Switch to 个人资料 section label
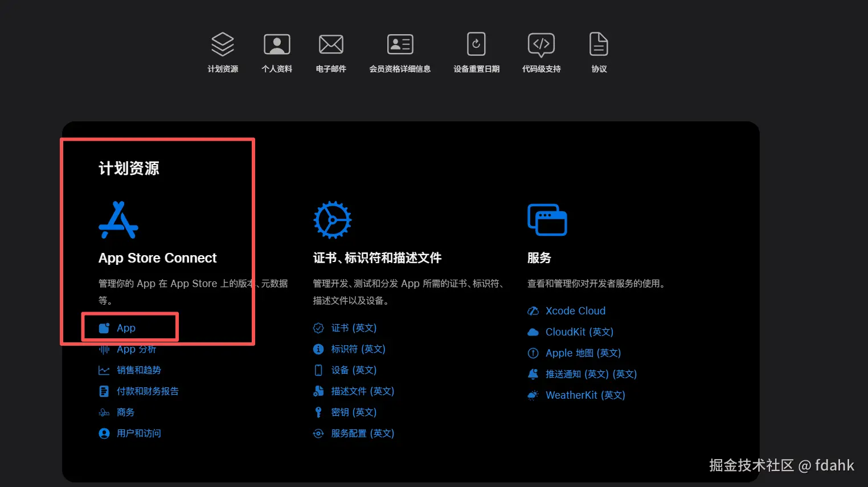The height and width of the screenshot is (487, 868). 277,69
